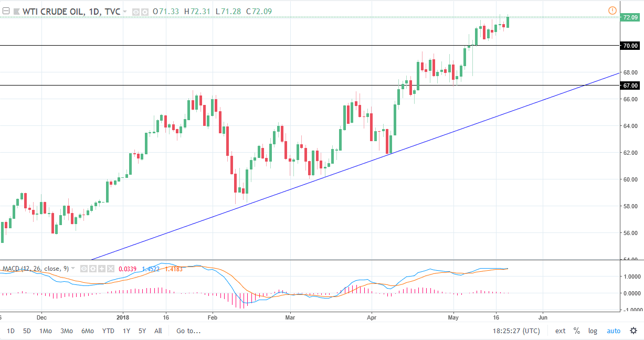
Task: Select the YTD range tab
Action: [108, 331]
